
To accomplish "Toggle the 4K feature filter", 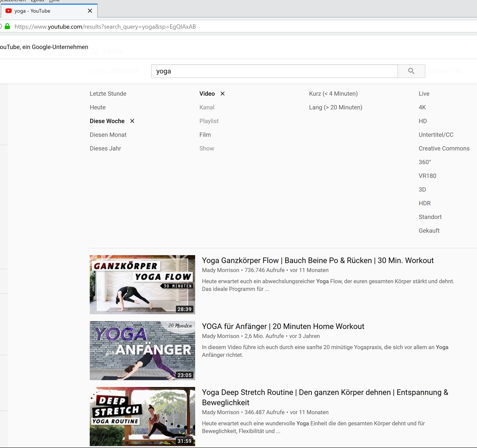I will pyautogui.click(x=422, y=107).
